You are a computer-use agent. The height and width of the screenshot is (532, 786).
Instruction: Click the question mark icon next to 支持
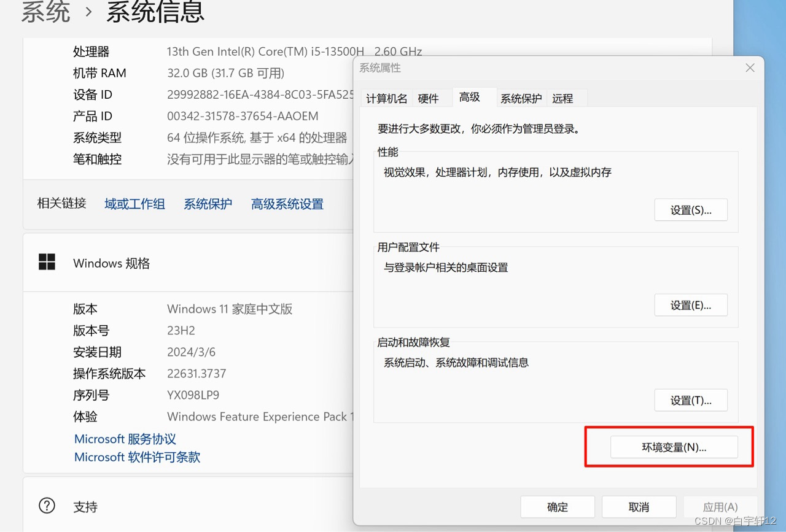pos(47,506)
